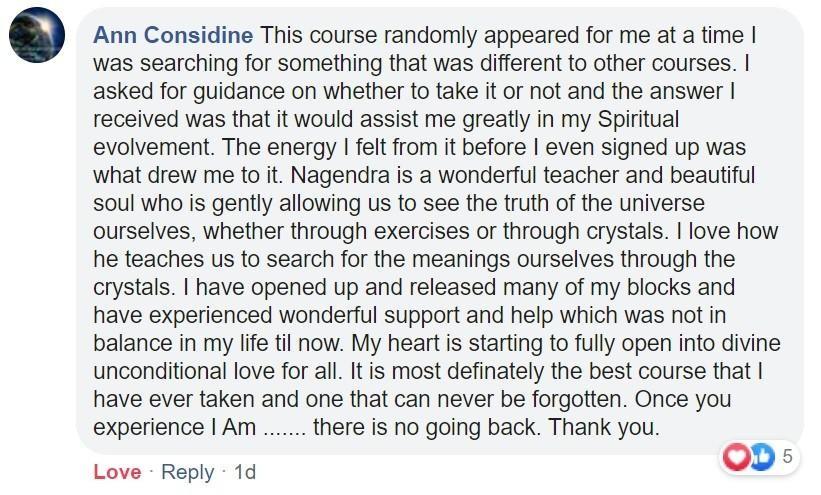821x495 pixels.
Task: Toggle the Love reaction under the comment
Action: click(x=117, y=472)
